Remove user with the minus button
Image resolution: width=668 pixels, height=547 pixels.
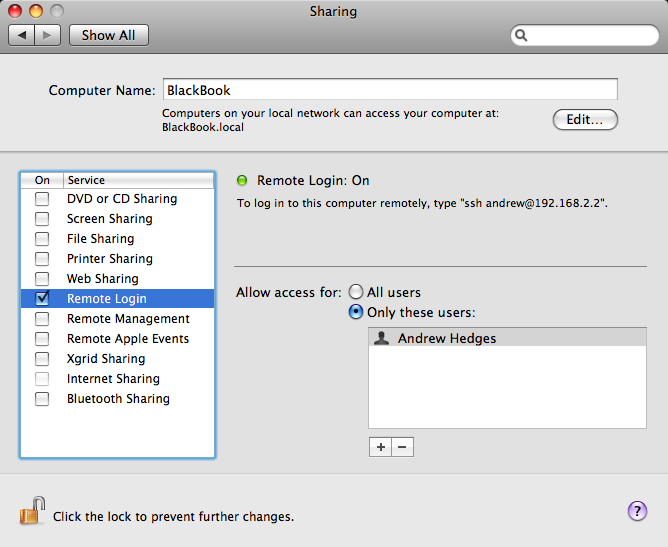[x=403, y=447]
